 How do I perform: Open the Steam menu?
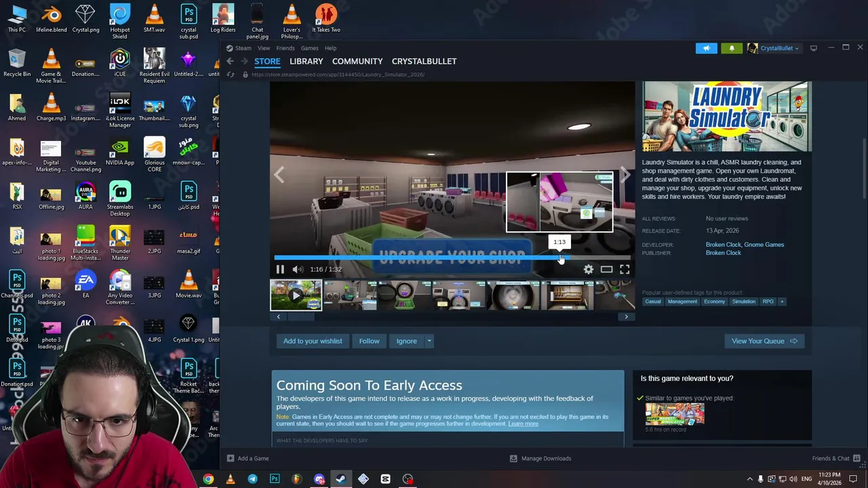tap(243, 48)
